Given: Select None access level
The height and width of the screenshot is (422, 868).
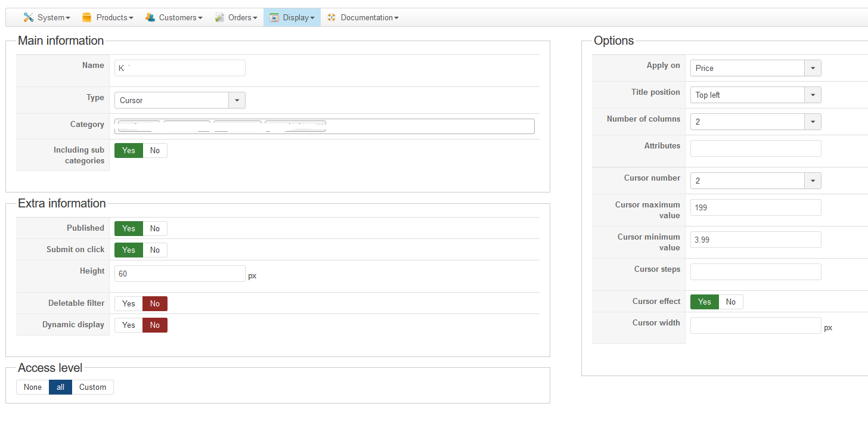Looking at the screenshot, I should point(33,387).
